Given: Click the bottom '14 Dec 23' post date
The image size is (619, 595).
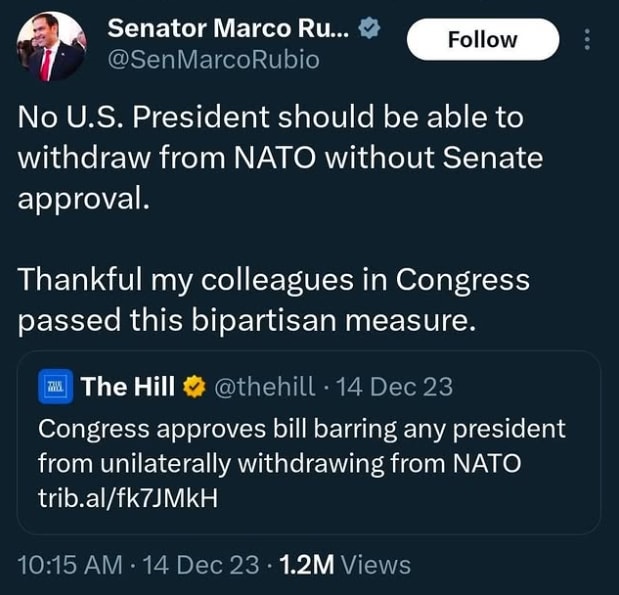Looking at the screenshot, I should (x=201, y=564).
